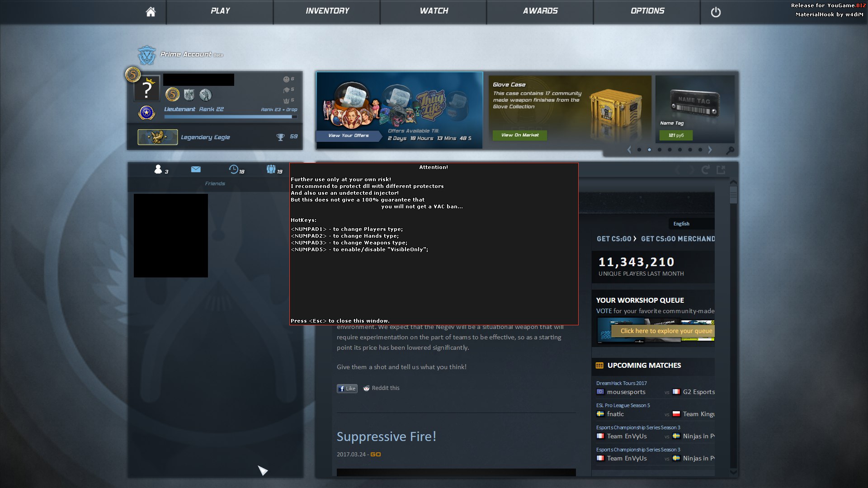868x488 pixels.
Task: Select the fourth carousel page dot
Action: [670, 150]
